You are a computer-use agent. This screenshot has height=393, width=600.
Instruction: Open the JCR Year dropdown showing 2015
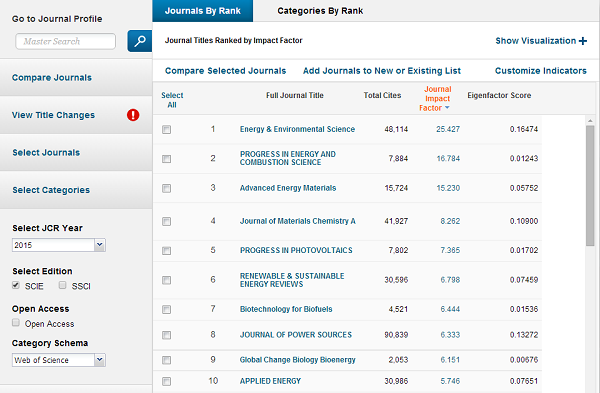[59, 245]
